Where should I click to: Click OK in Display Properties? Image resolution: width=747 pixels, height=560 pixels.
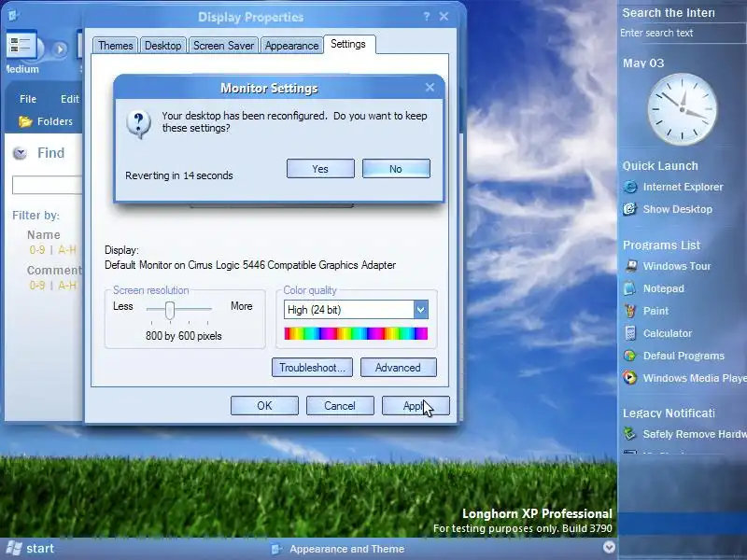coord(264,406)
